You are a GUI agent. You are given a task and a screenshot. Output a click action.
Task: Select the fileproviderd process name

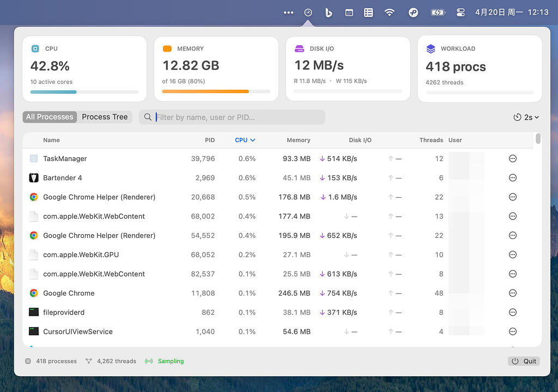point(64,313)
